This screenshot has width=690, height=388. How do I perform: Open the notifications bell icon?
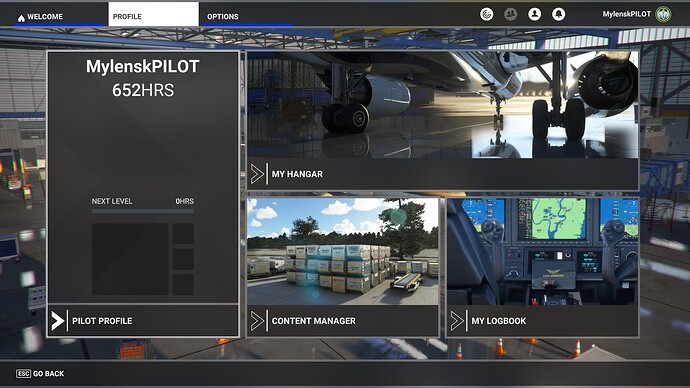point(559,15)
